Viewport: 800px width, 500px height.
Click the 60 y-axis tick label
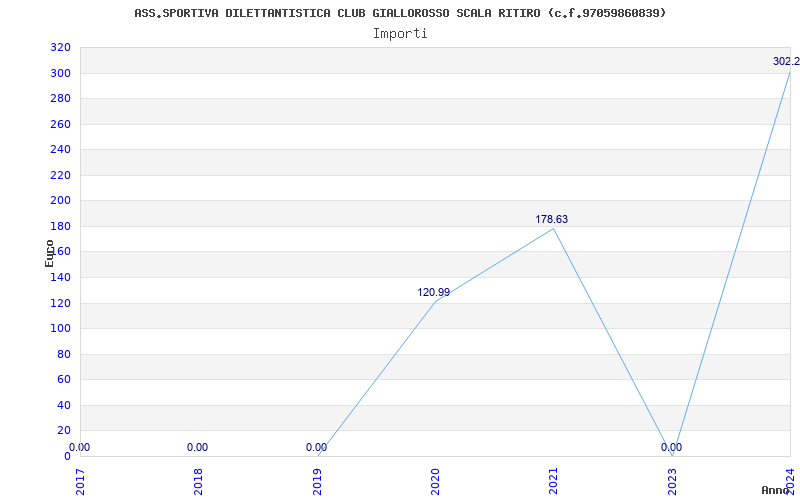click(63, 380)
